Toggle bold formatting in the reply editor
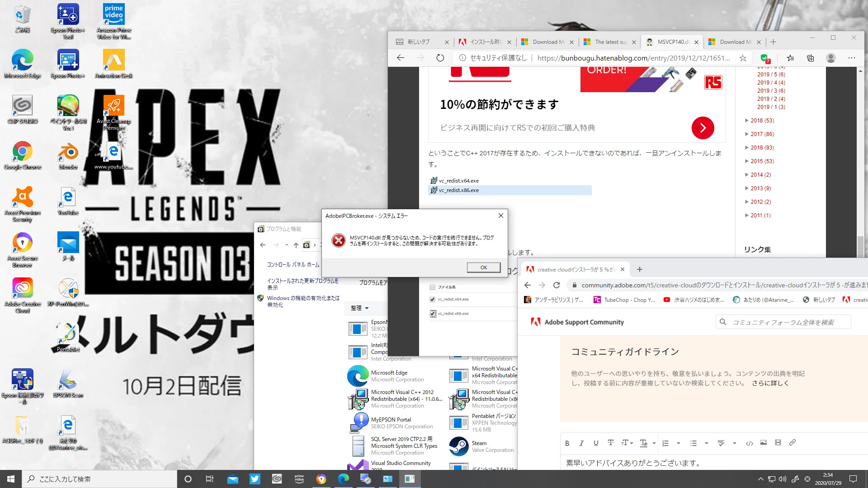Viewport: 868px width, 488px height. pos(567,443)
